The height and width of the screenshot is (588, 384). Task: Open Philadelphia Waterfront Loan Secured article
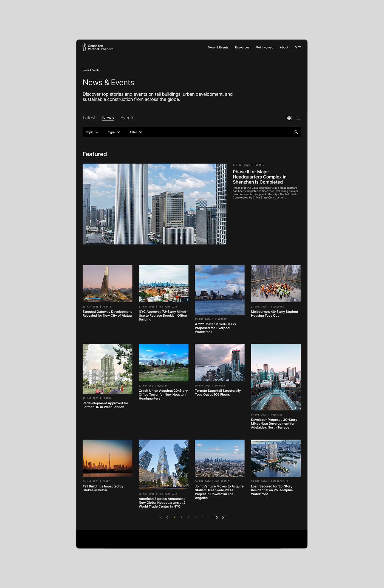272,490
